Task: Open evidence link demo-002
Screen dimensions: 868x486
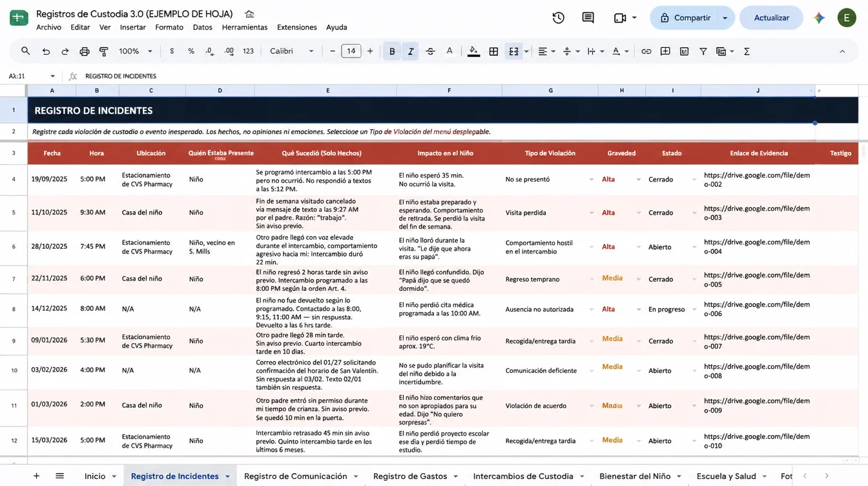Action: [x=757, y=180]
